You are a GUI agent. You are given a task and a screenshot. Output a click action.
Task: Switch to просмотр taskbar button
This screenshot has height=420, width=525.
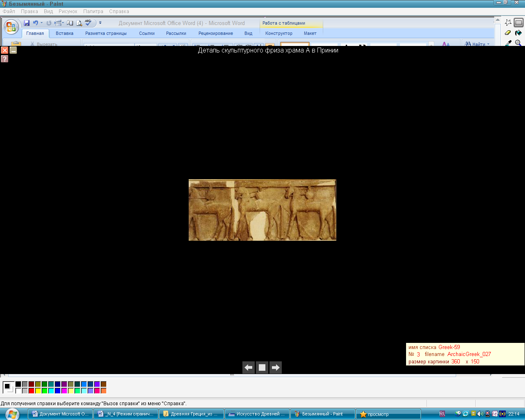click(x=388, y=414)
